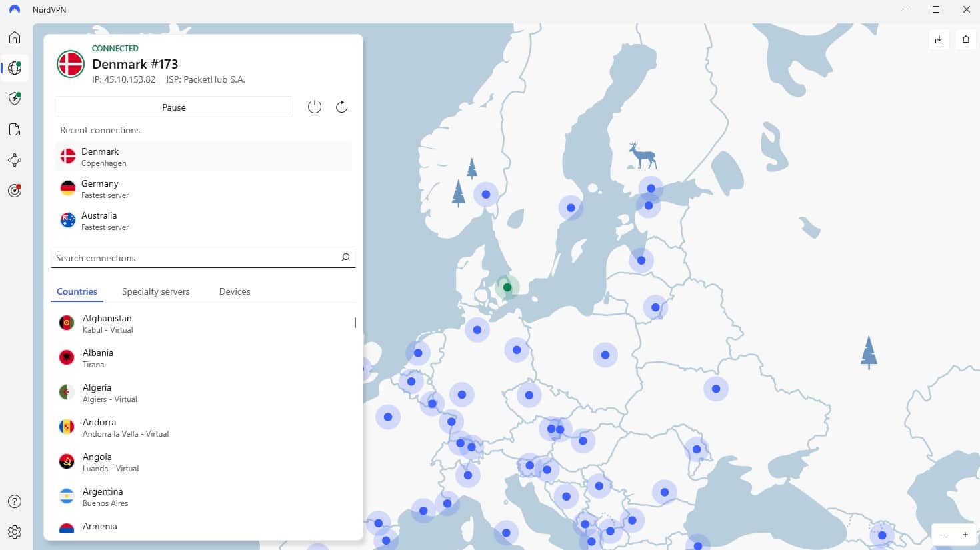The image size is (980, 550).
Task: Click the ISP: PacketHub S.A. text
Action: tap(206, 79)
